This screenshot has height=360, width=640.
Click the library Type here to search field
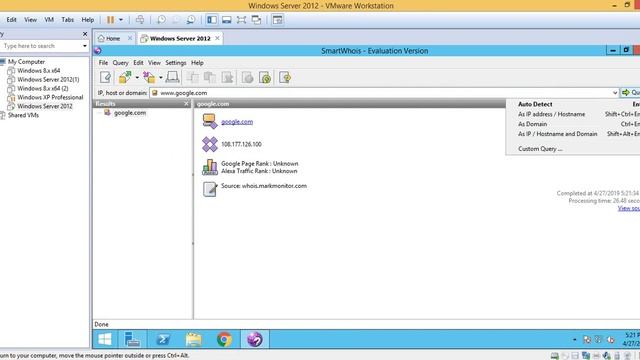tap(41, 46)
